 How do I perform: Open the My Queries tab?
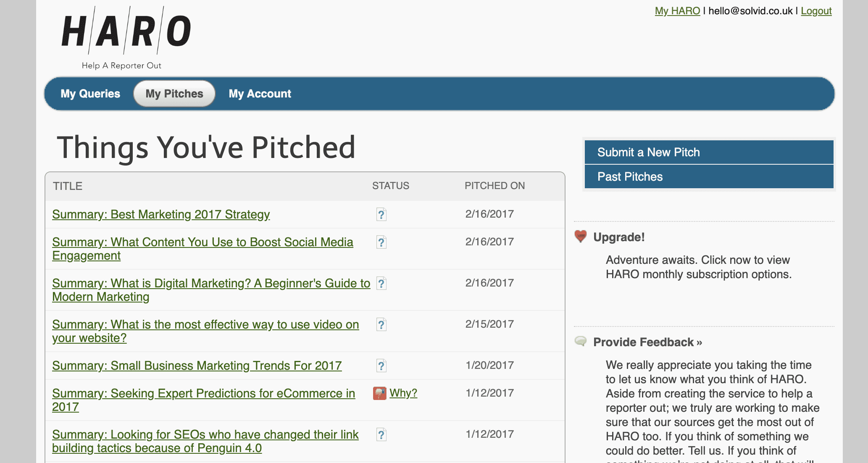coord(90,94)
